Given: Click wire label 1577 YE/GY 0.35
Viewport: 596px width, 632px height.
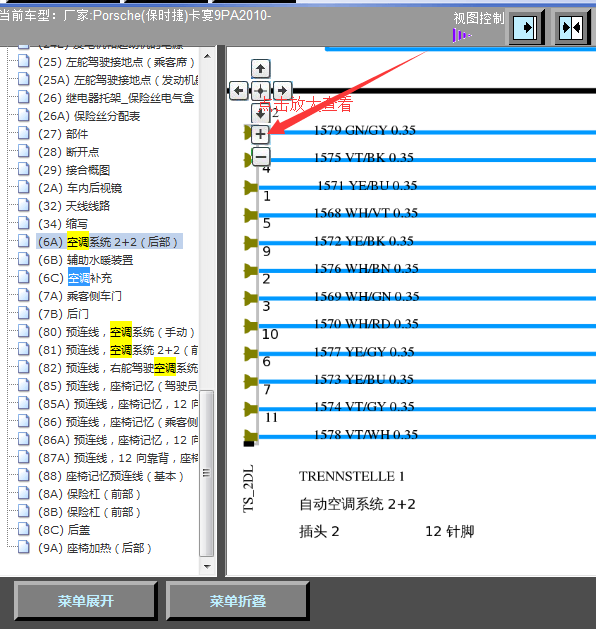Looking at the screenshot, I should (364, 352).
